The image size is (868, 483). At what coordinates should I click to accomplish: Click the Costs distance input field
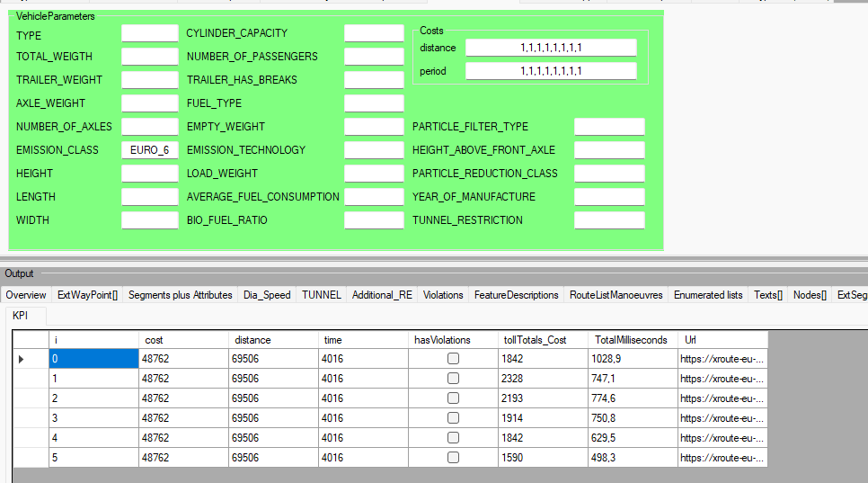pyautogui.click(x=550, y=48)
